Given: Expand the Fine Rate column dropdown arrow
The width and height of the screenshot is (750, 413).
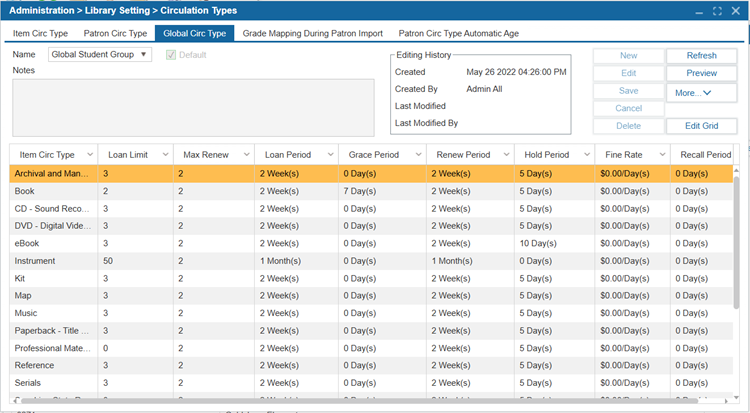Looking at the screenshot, I should point(659,155).
